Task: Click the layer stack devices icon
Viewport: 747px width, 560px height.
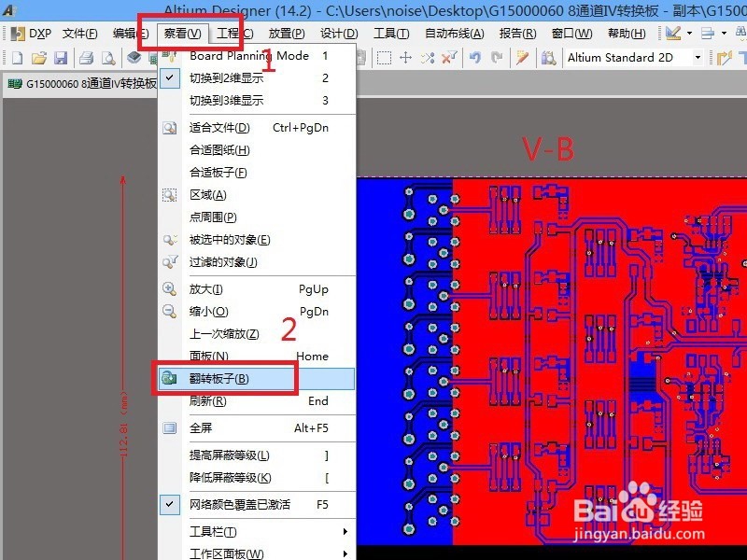Action: tap(134, 58)
